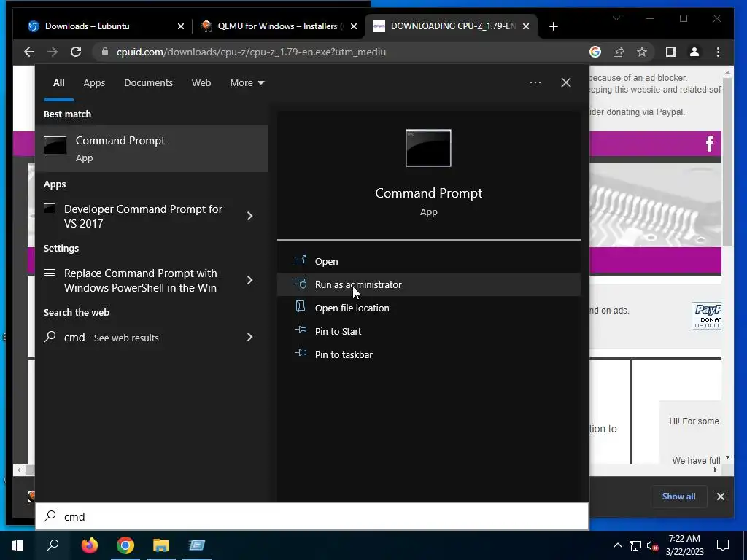Click taskbar search magnifier icon
This screenshot has width=747, height=560.
[53, 545]
